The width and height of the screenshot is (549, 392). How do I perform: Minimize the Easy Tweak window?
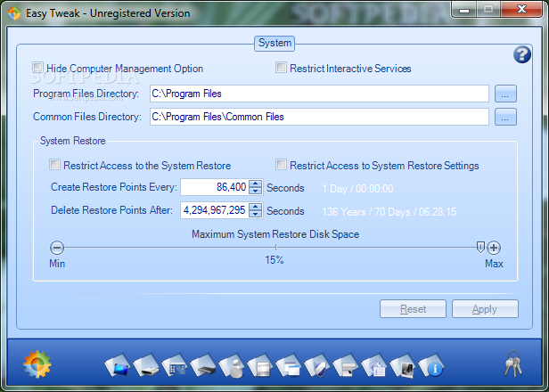(x=464, y=9)
